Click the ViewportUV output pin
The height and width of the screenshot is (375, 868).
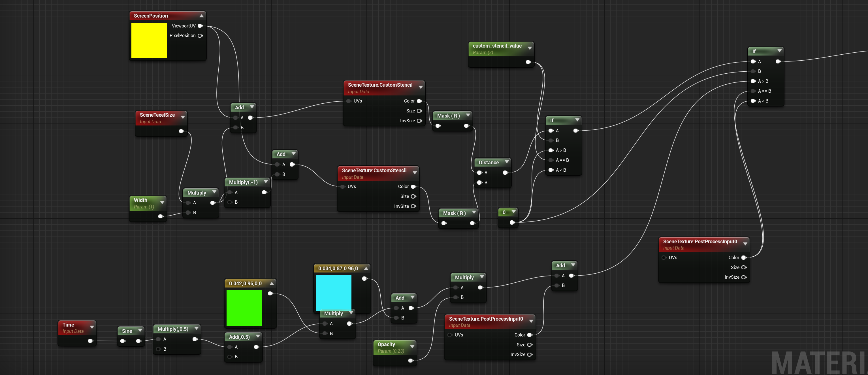200,26
